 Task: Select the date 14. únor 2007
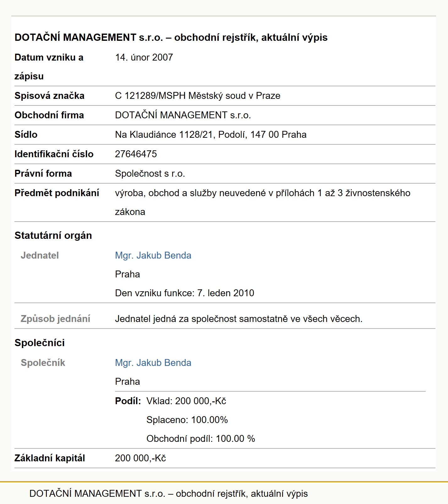(x=144, y=57)
